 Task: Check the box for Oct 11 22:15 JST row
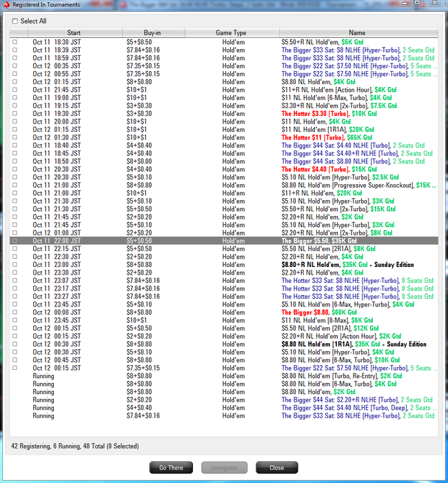point(14,248)
